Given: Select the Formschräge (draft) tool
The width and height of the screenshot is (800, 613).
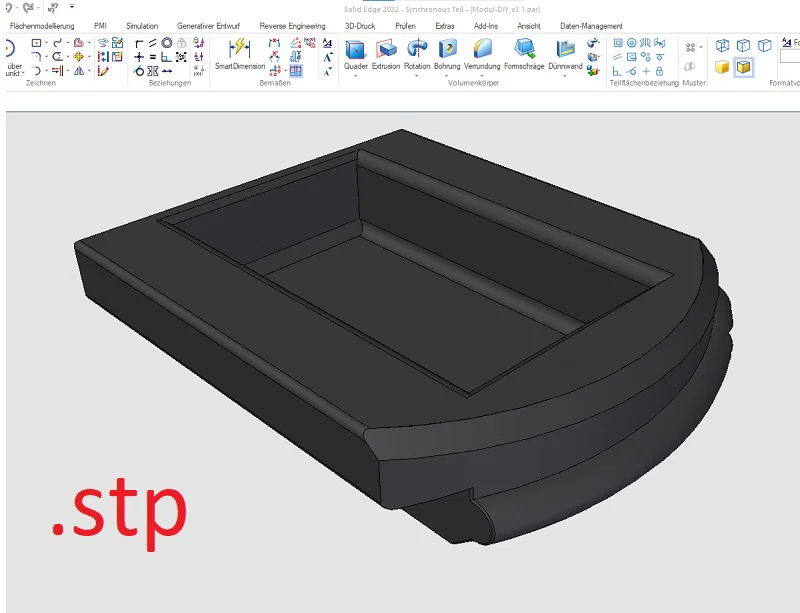Looking at the screenshot, I should point(524,48).
